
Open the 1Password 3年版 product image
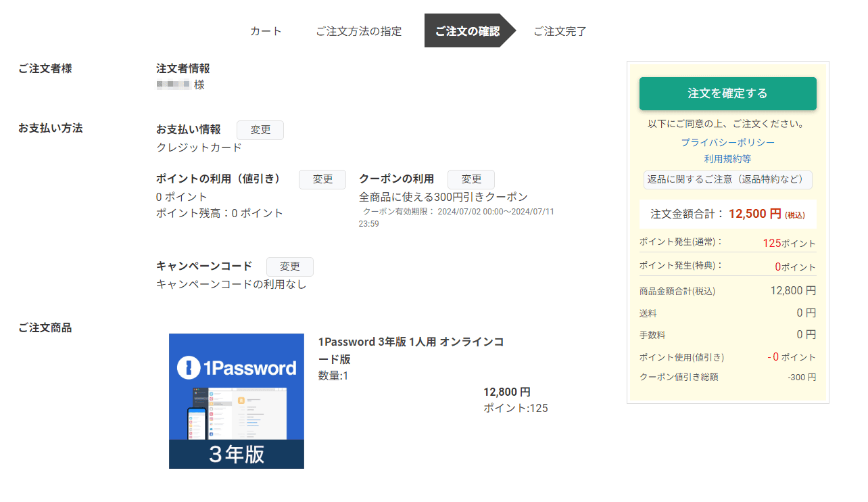coord(237,401)
